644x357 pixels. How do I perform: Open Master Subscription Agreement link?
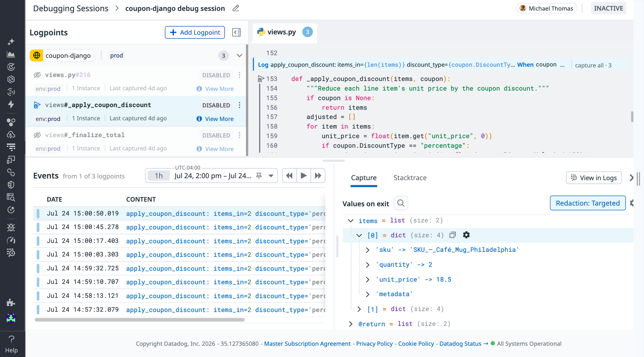(x=307, y=344)
